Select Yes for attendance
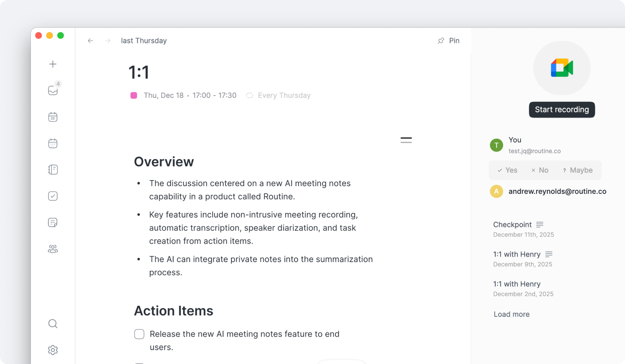 [507, 170]
